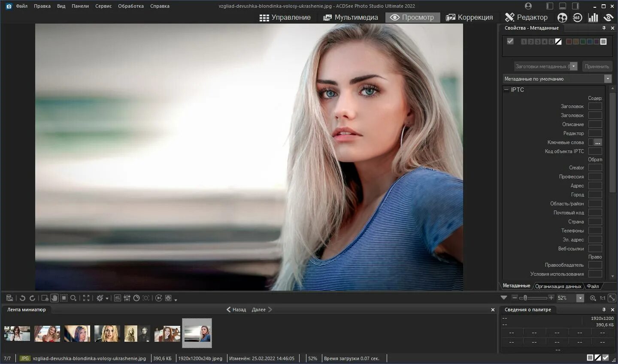Open the histogram mode icon in top bar
The width and height of the screenshot is (618, 364).
593,18
